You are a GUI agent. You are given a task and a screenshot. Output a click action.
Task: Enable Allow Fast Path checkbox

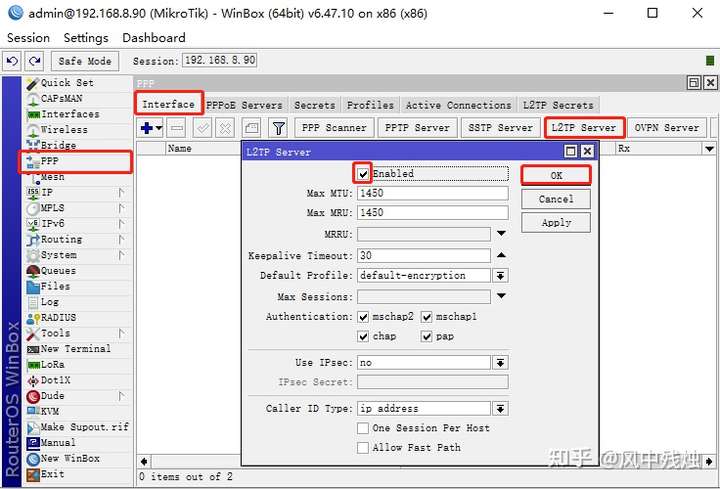tap(363, 448)
